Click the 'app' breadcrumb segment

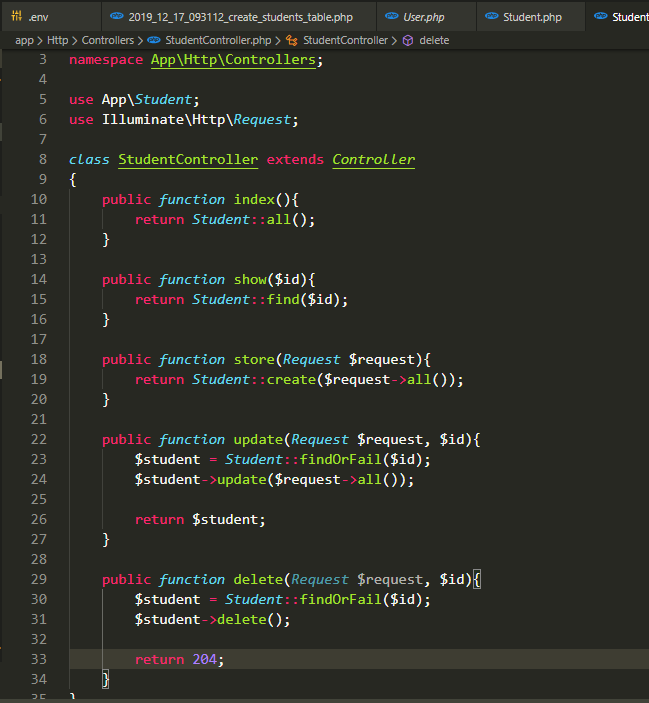[24, 40]
